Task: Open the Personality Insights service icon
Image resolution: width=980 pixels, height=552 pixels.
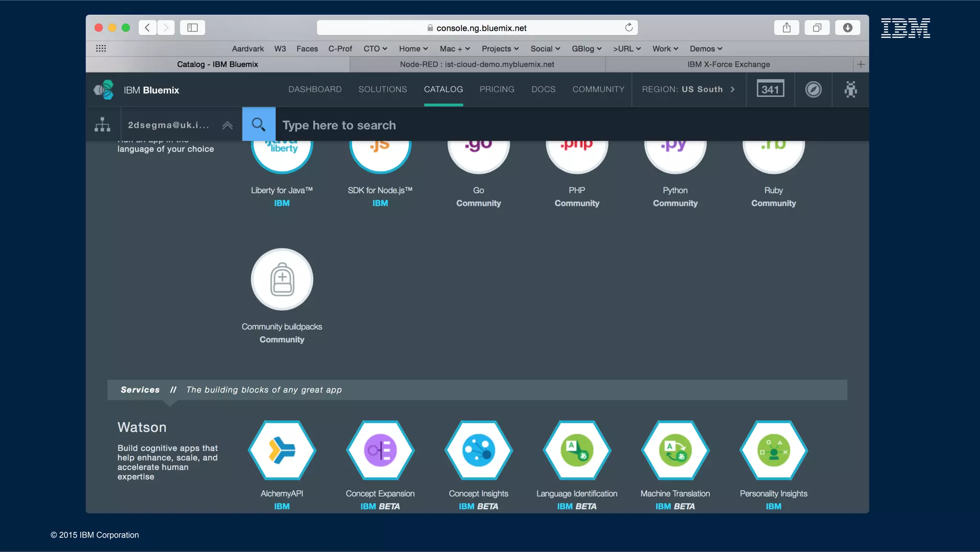Action: (773, 450)
